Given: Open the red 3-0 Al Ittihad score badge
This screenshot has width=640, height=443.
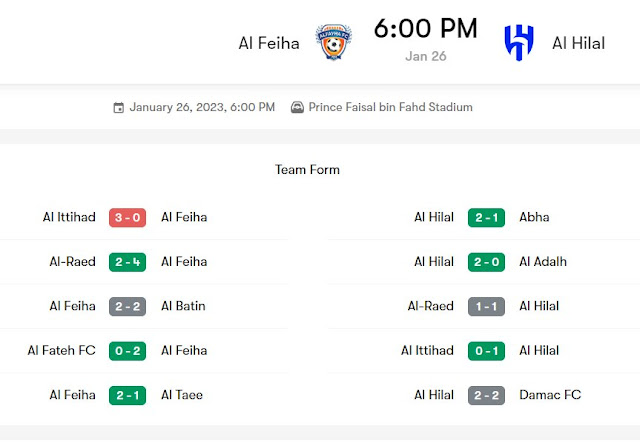Looking at the screenshot, I should [x=127, y=217].
